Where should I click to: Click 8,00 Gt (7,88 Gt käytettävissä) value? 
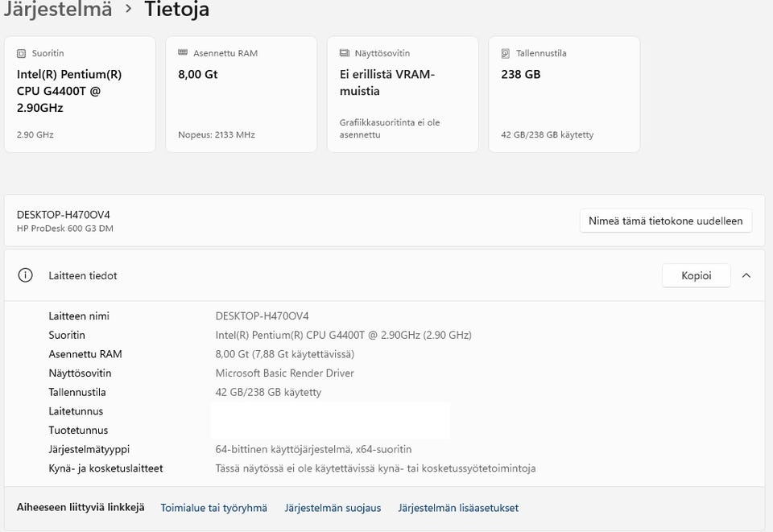[x=285, y=354]
